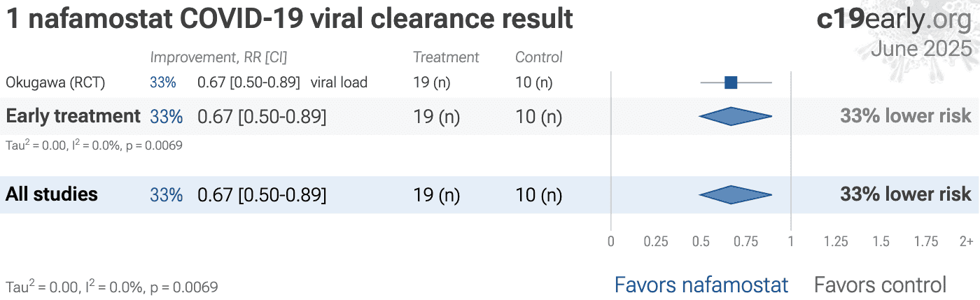Select the All studies row label
Image resolution: width=980 pixels, height=300 pixels.
pyautogui.click(x=52, y=194)
